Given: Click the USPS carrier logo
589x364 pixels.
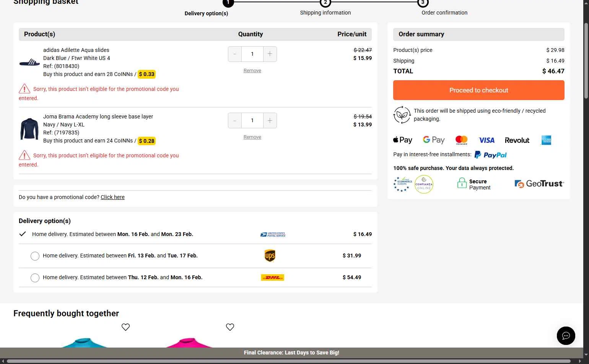Looking at the screenshot, I should (273, 235).
